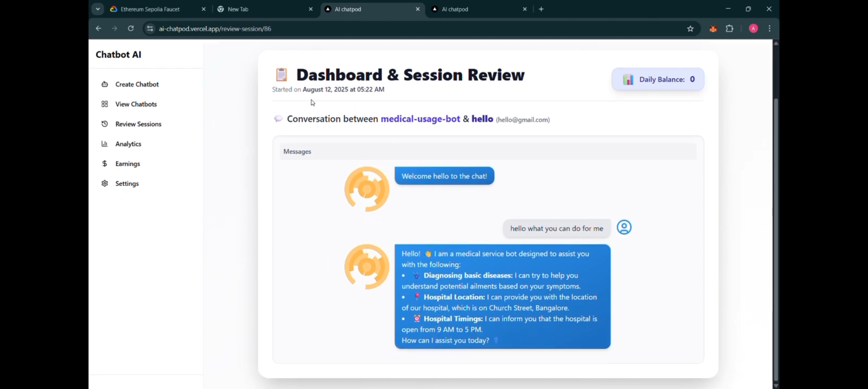Click the View Chatbots grid icon
This screenshot has height=389, width=868.
coord(105,104)
